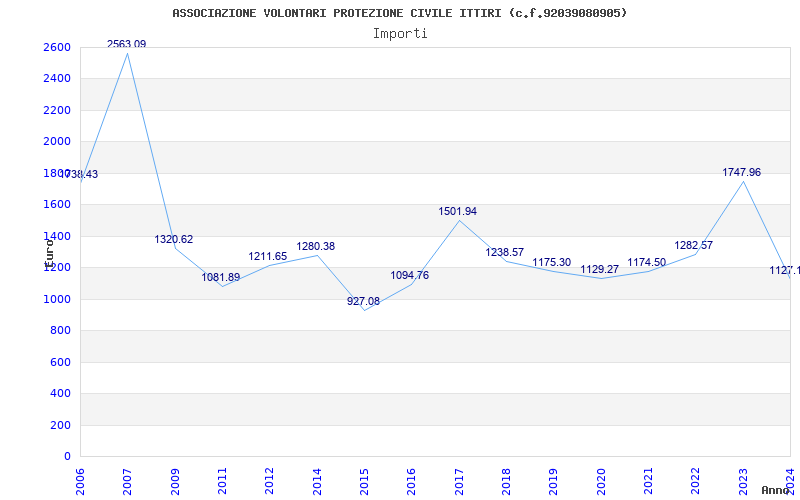The image size is (800, 500).
Task: Click the x-axis year 2023
Action: [x=743, y=482]
